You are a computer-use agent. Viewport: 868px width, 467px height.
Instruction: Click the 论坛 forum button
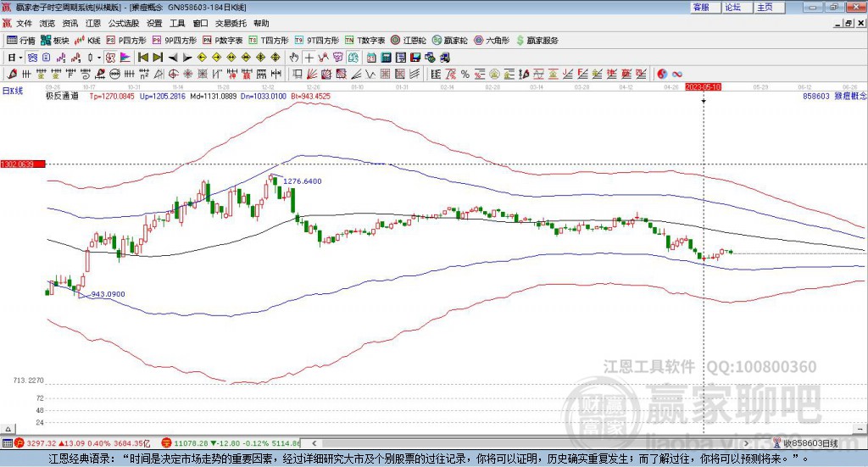pos(737,7)
